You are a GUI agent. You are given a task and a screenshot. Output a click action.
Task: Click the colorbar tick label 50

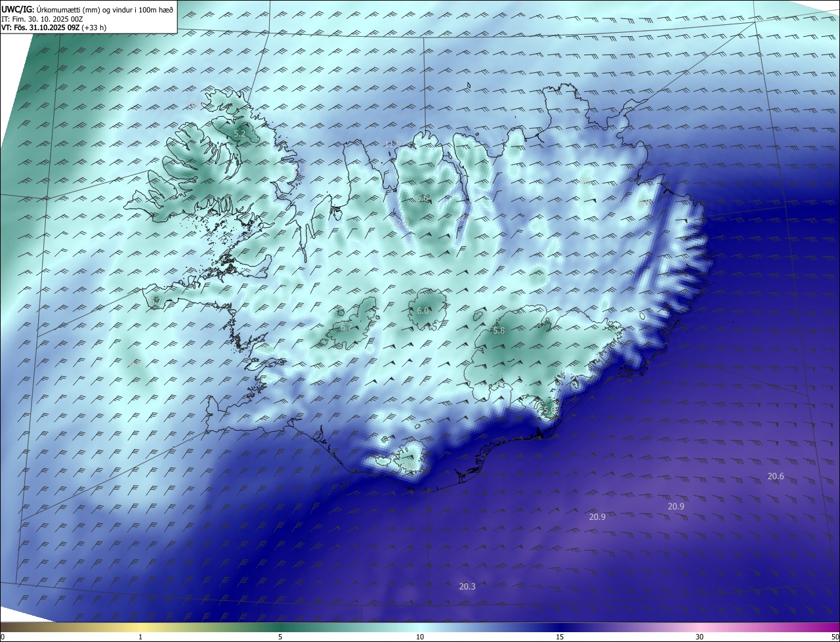[835, 637]
